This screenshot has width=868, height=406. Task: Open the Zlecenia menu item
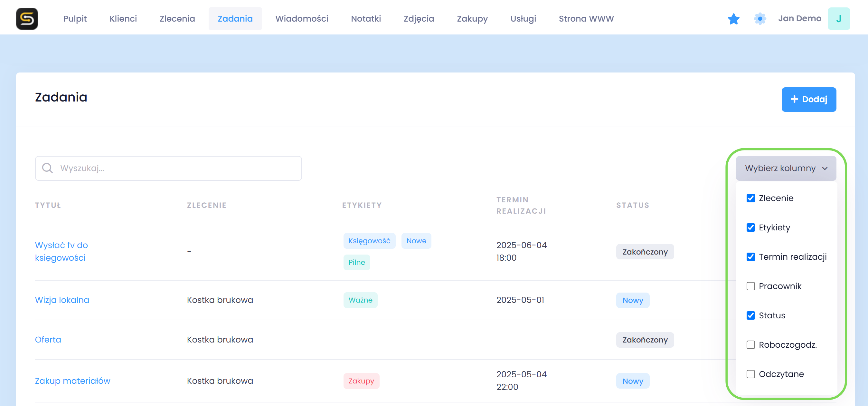coord(177,19)
